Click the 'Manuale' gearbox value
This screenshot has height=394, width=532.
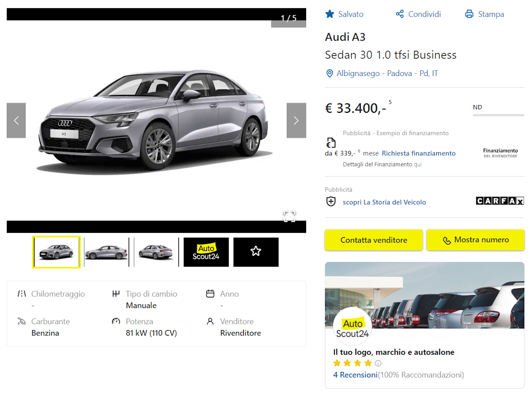(141, 305)
